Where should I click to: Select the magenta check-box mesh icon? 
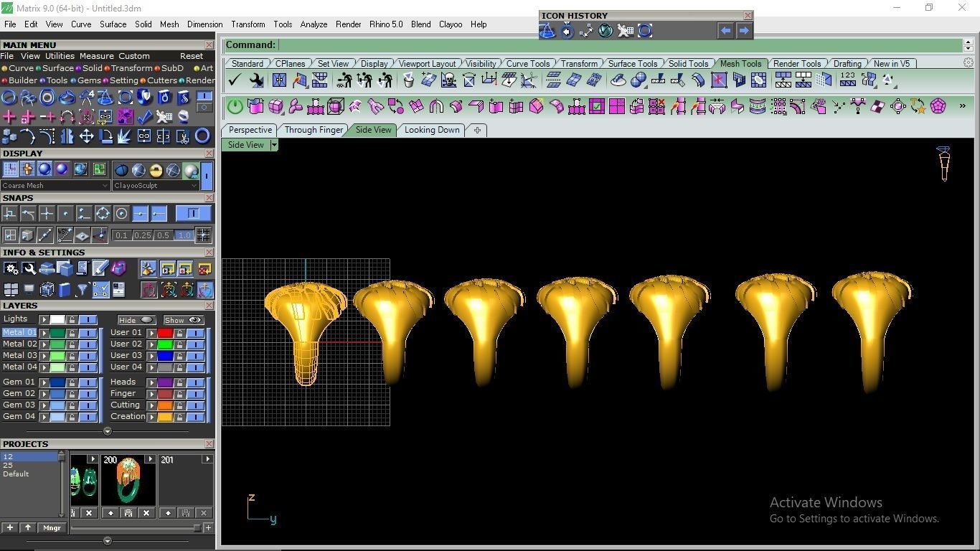[x=596, y=107]
